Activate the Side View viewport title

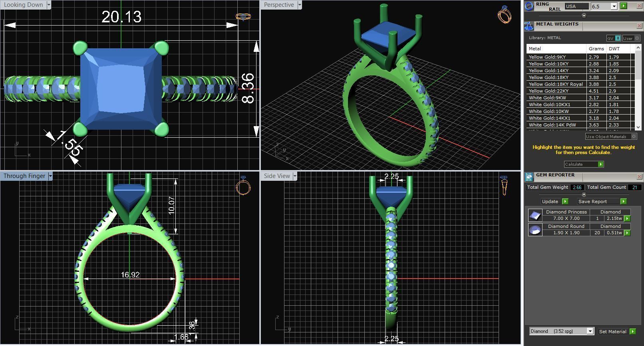click(277, 176)
